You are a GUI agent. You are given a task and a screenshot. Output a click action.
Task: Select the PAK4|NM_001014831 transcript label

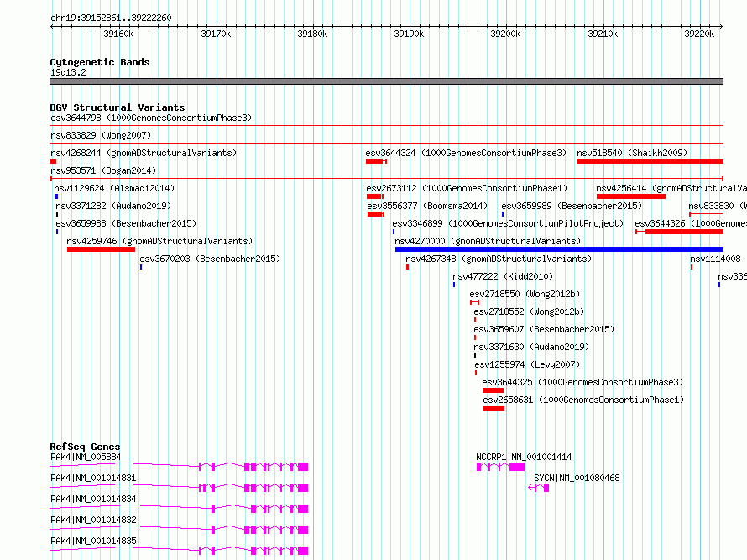pyautogui.click(x=93, y=478)
